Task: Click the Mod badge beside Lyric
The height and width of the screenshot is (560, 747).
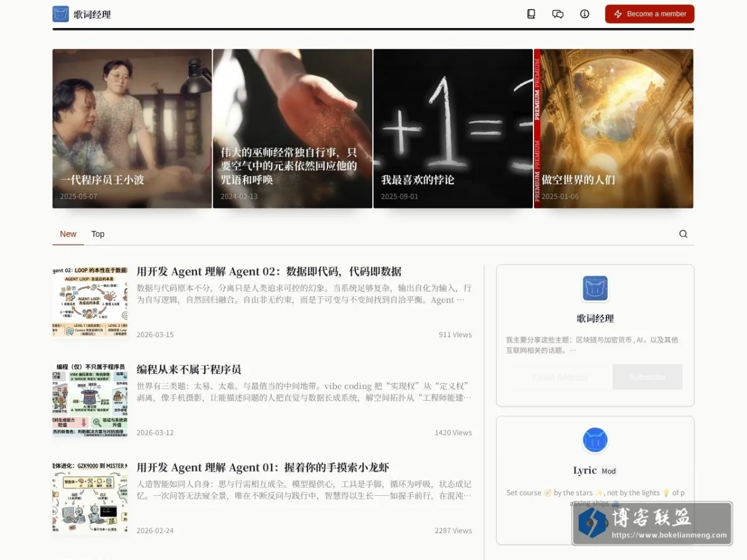Action: (609, 471)
